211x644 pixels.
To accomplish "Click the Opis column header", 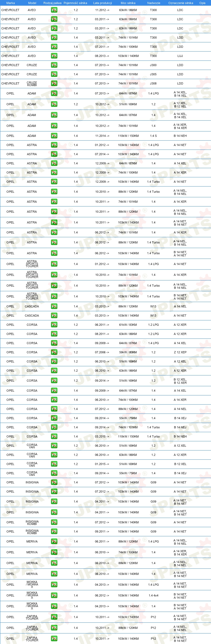I will click(x=202, y=3).
